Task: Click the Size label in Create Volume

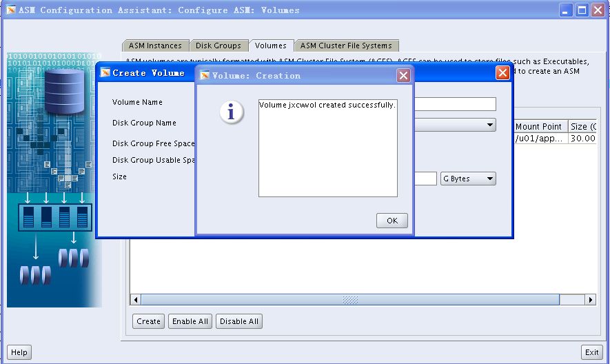Action: pyautogui.click(x=119, y=176)
